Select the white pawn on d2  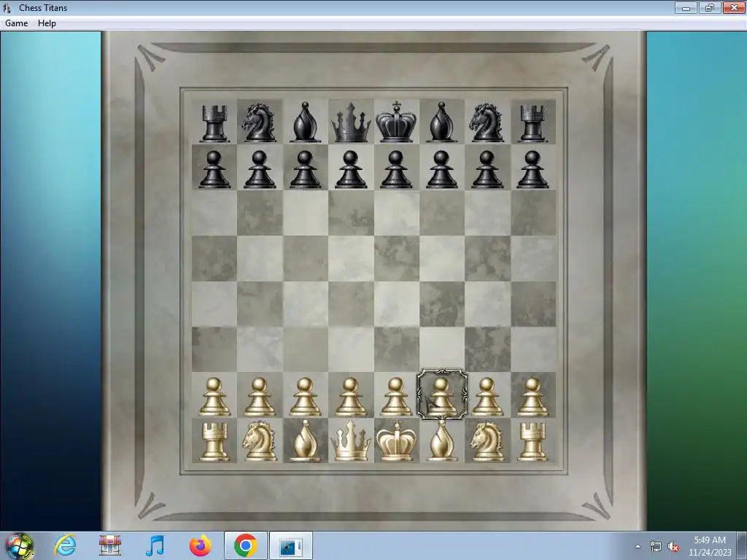[351, 396]
